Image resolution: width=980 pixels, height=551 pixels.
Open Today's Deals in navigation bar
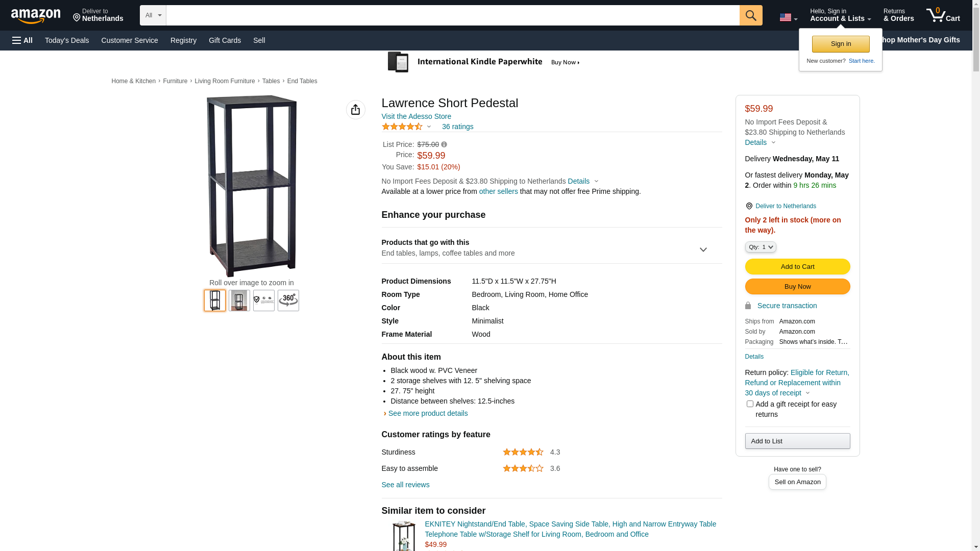point(67,40)
